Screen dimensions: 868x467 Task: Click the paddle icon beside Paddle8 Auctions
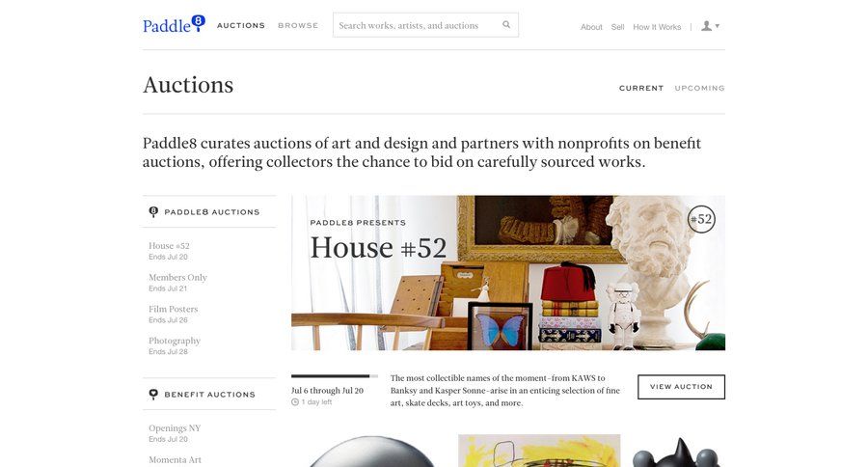(153, 211)
